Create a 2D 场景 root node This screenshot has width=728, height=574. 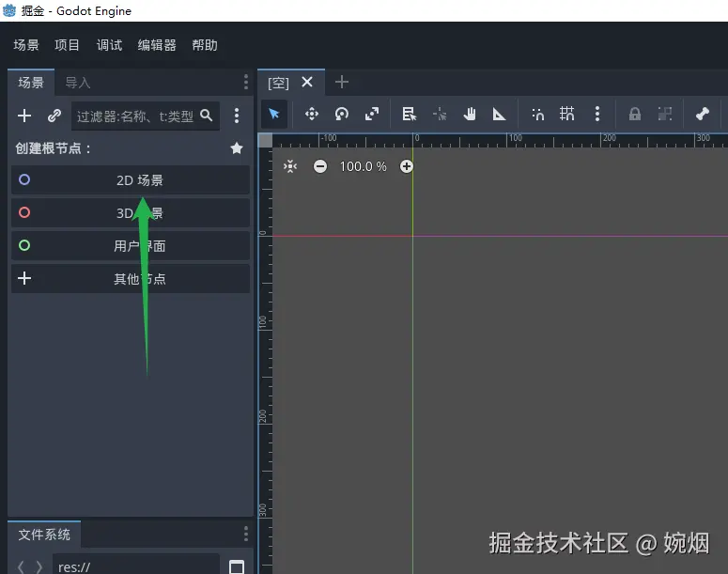131,179
